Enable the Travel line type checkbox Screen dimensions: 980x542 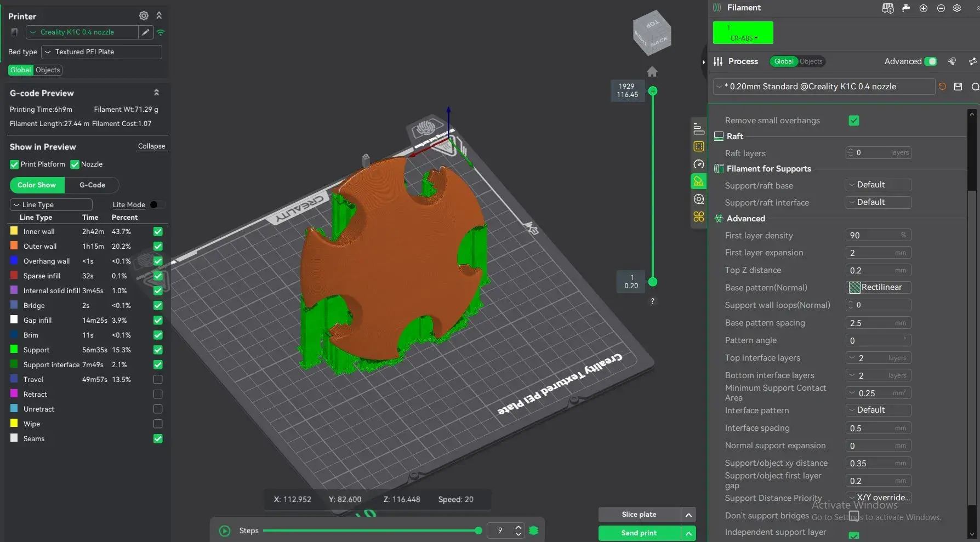tap(158, 379)
